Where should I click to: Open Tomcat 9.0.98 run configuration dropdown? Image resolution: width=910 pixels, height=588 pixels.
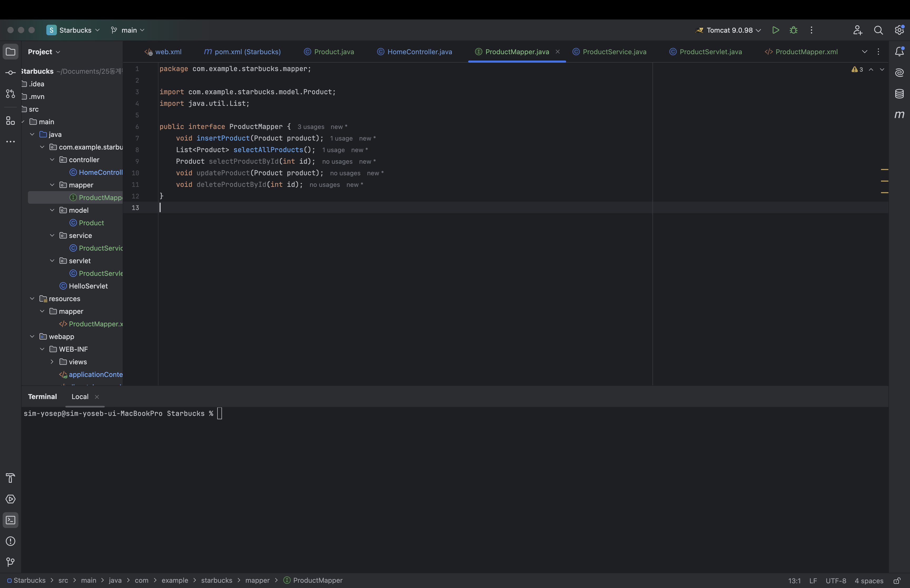tap(729, 30)
